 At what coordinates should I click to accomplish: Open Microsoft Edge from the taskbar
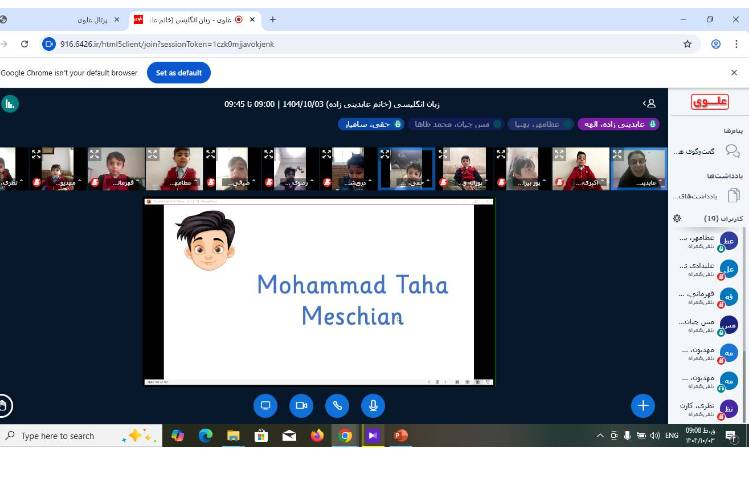pos(205,436)
